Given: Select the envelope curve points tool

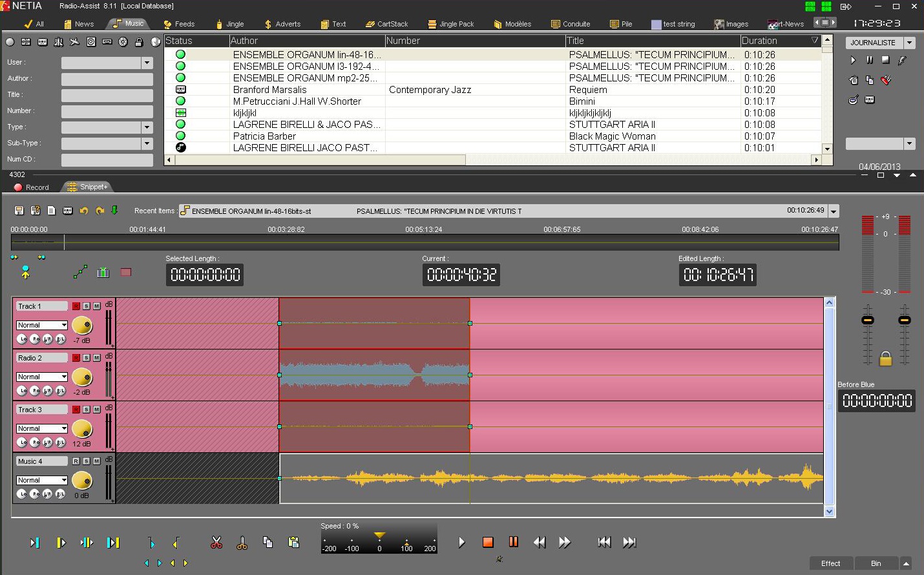Looking at the screenshot, I should [x=80, y=273].
